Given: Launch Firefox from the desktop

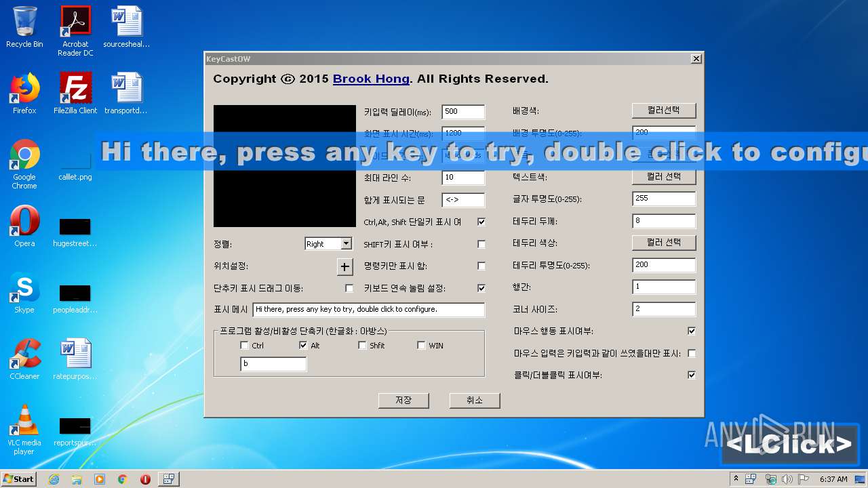Looking at the screenshot, I should (24, 94).
